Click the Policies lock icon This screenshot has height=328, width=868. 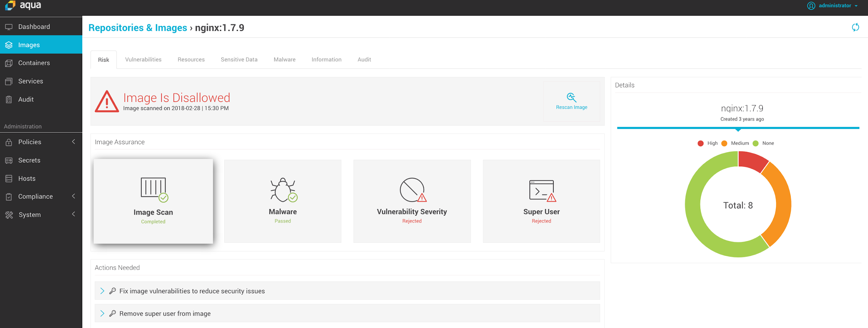pyautogui.click(x=9, y=142)
